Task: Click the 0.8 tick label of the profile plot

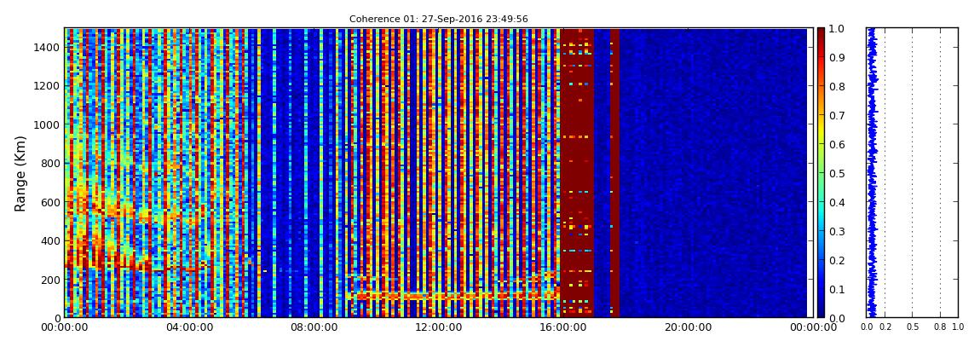Action: 940,327
